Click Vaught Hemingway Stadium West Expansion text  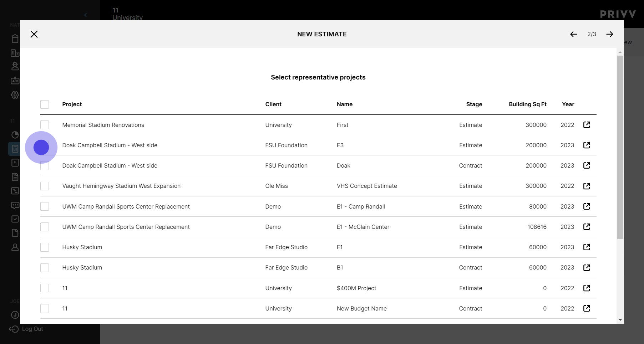coord(121,186)
